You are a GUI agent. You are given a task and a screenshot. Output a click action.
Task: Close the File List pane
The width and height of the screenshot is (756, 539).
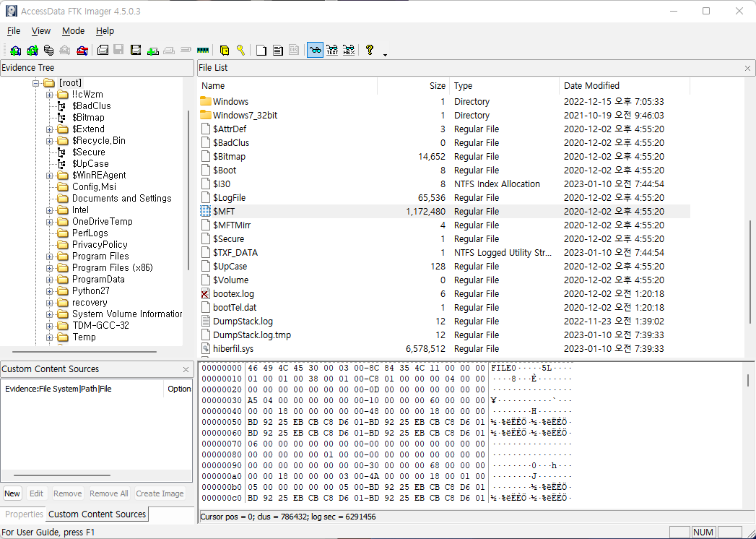[747, 69]
